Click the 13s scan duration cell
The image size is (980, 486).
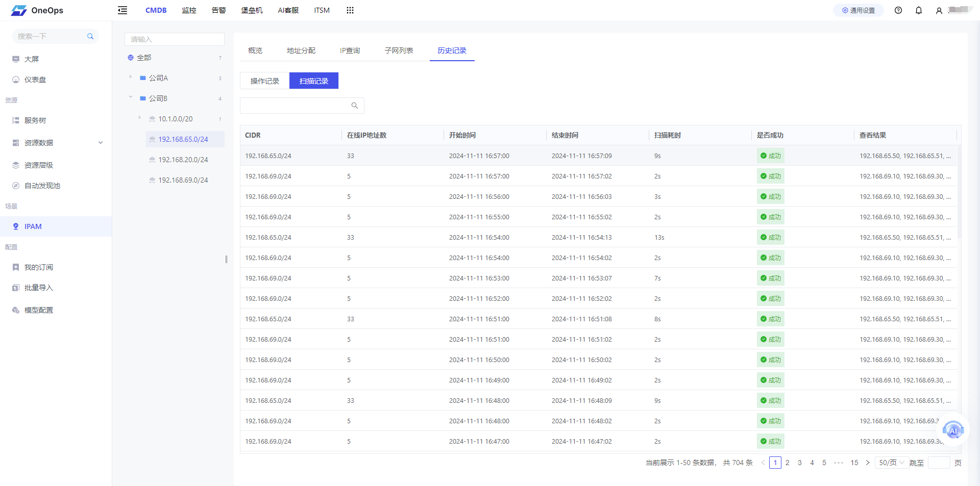659,238
